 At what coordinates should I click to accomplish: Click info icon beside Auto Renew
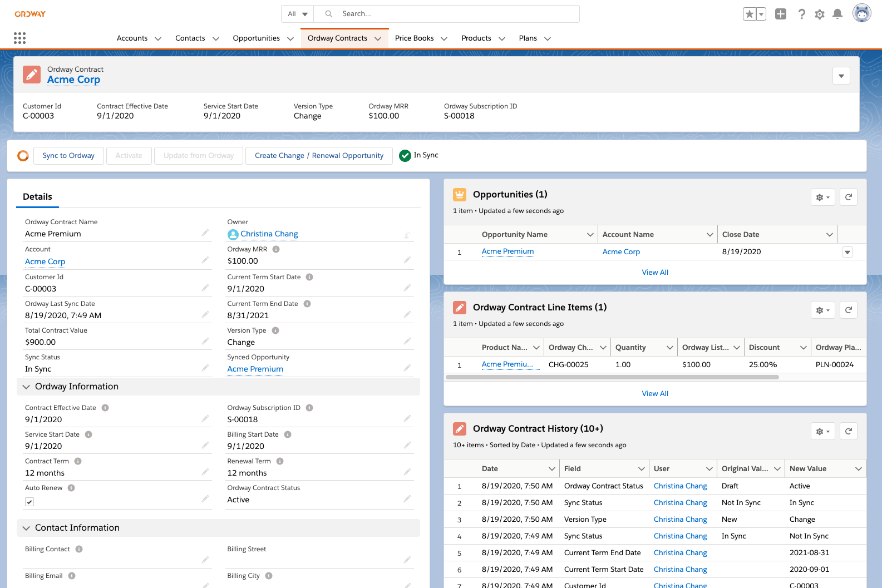pos(71,488)
